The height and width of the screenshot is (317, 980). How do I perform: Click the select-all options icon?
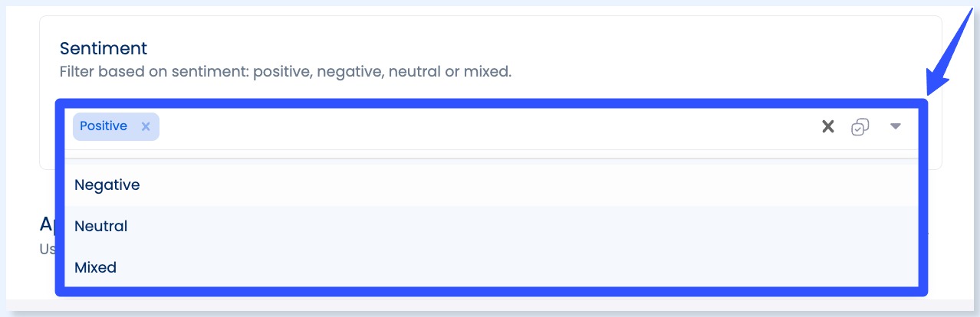(860, 127)
